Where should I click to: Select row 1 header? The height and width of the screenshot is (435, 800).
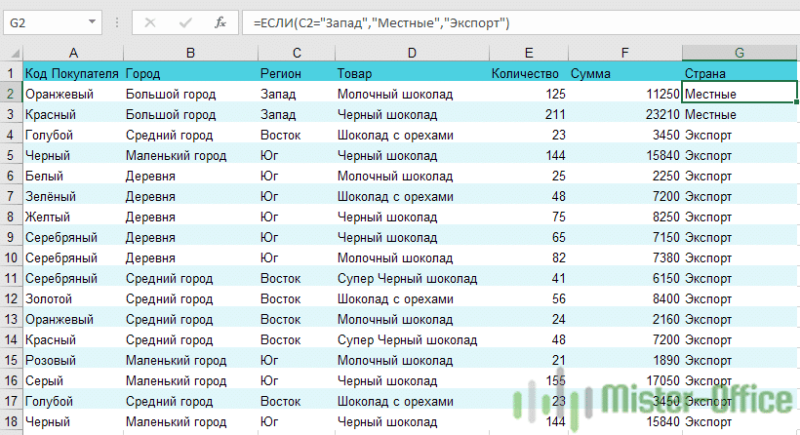point(11,73)
